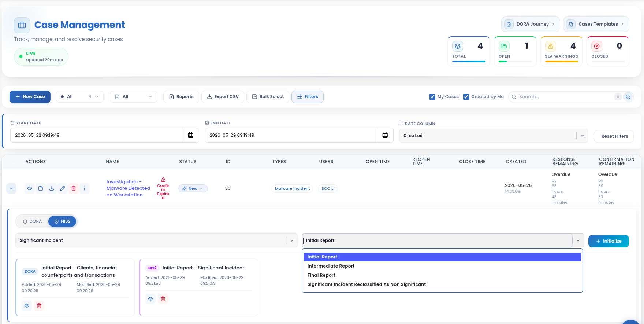Click the SLA Warnings stat card
Screen dimensions: 644x324
[562, 51]
